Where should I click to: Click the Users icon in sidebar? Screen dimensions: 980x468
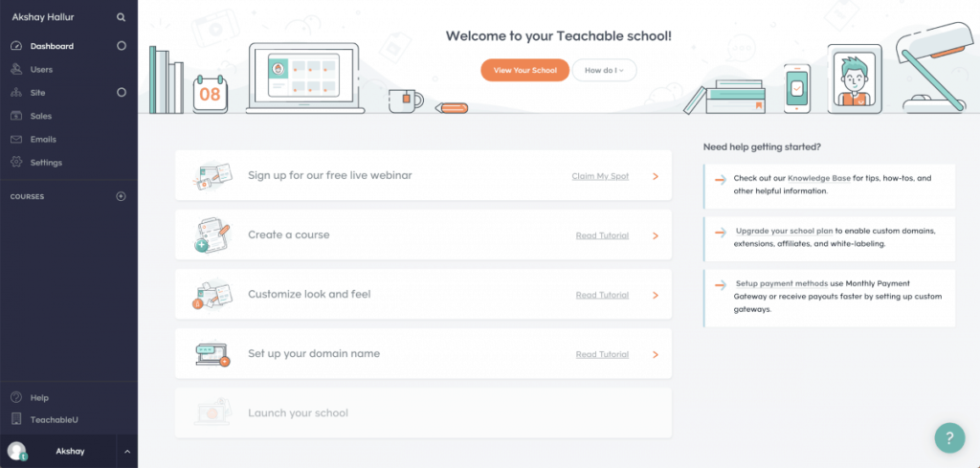pos(17,69)
